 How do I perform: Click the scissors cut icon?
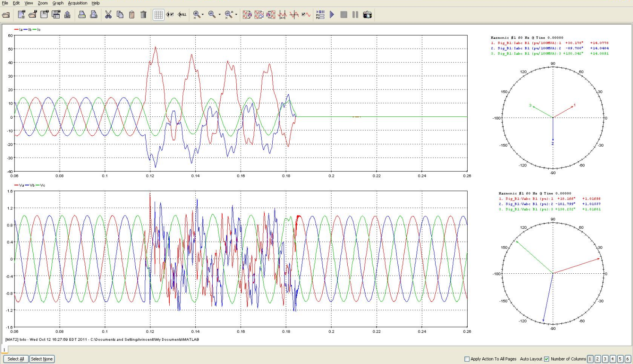click(108, 15)
